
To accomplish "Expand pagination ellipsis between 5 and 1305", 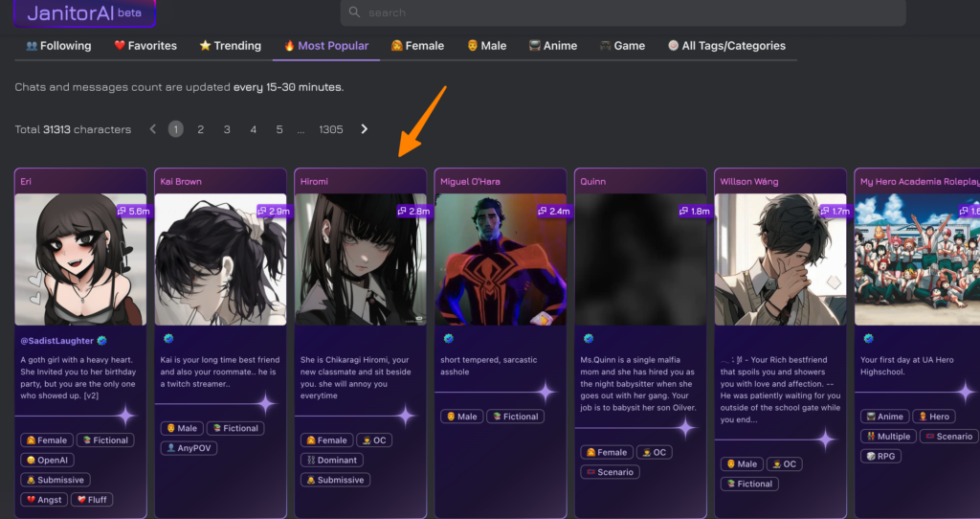I will pyautogui.click(x=301, y=129).
